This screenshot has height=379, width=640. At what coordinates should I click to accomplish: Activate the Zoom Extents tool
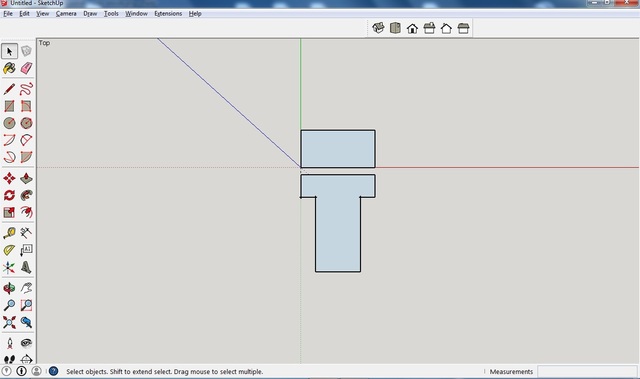[9, 322]
